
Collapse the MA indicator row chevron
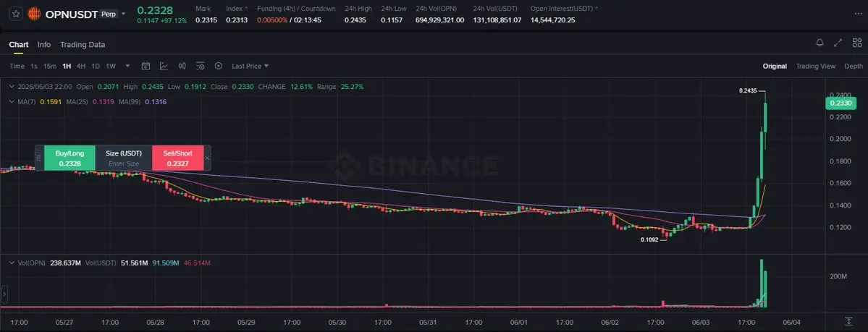[13, 102]
